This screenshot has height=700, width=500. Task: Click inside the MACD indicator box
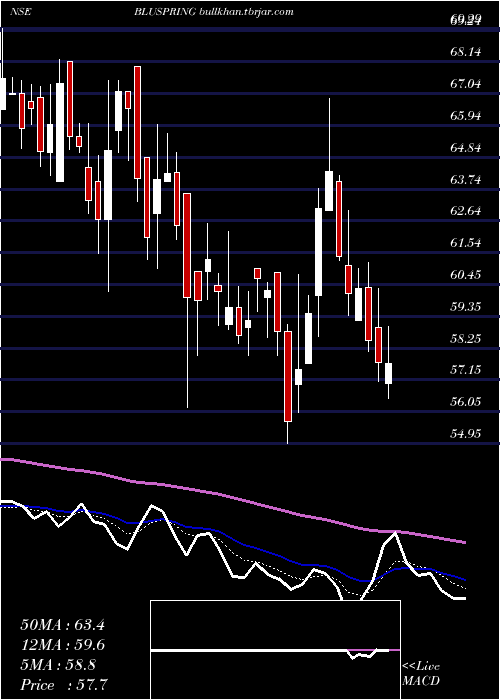coord(275,650)
